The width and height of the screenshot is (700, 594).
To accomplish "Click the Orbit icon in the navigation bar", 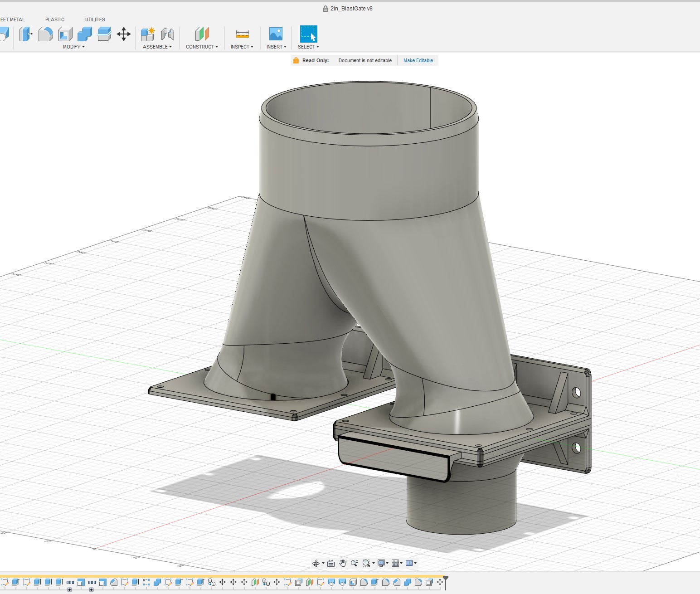I will pyautogui.click(x=317, y=563).
